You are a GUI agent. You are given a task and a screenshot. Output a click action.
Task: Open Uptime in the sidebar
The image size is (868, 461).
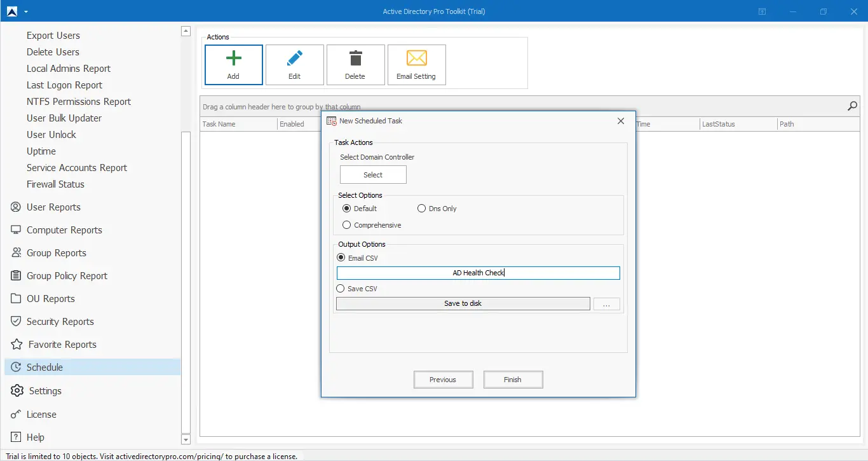point(41,151)
